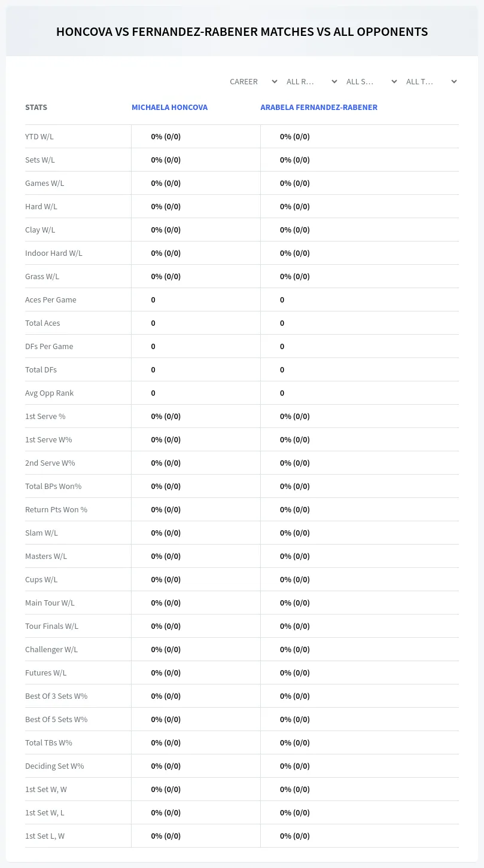484x868 pixels.
Task: Click the Aces Per Game row label
Action: click(x=51, y=299)
